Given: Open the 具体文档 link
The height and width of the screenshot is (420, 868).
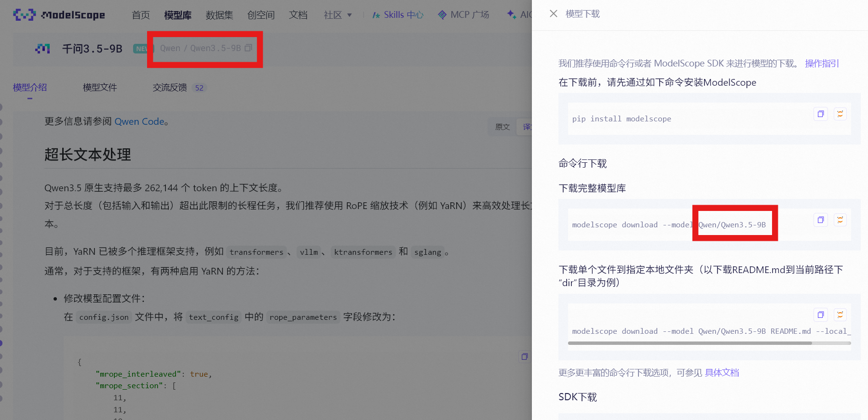Looking at the screenshot, I should click(x=722, y=372).
